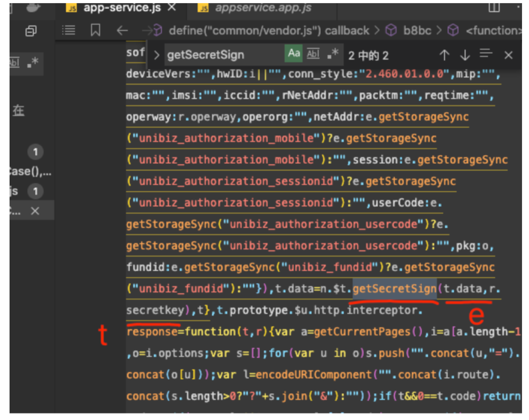Toggle find in selection icon

pos(486,54)
